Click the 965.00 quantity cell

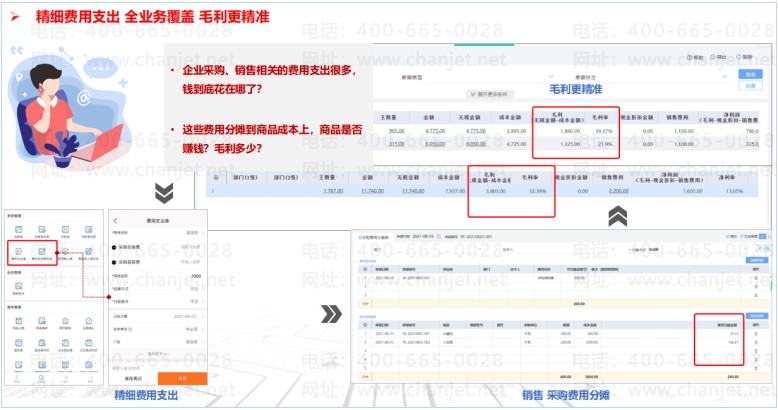(x=396, y=131)
